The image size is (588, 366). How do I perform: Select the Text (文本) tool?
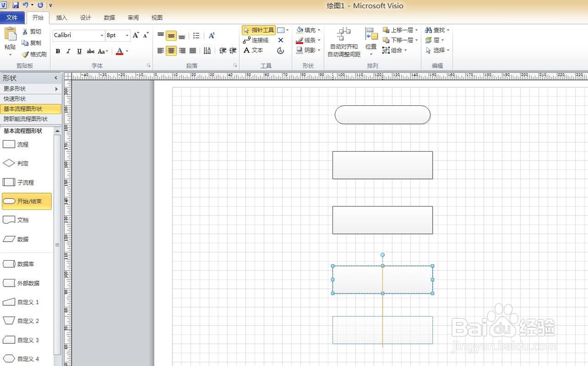pos(253,50)
